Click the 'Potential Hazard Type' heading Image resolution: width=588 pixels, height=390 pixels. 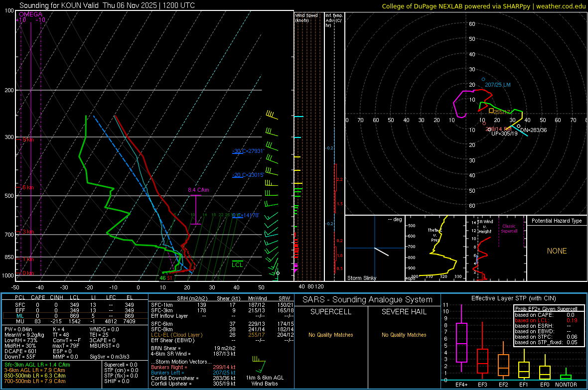[x=557, y=221]
